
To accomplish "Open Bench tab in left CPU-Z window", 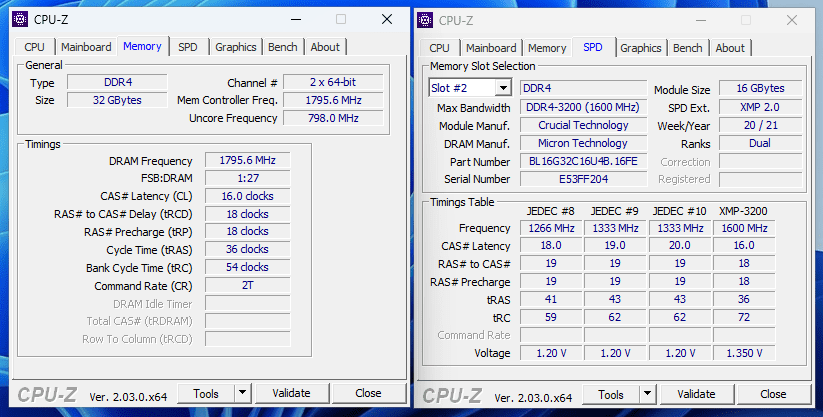I will pyautogui.click(x=283, y=47).
